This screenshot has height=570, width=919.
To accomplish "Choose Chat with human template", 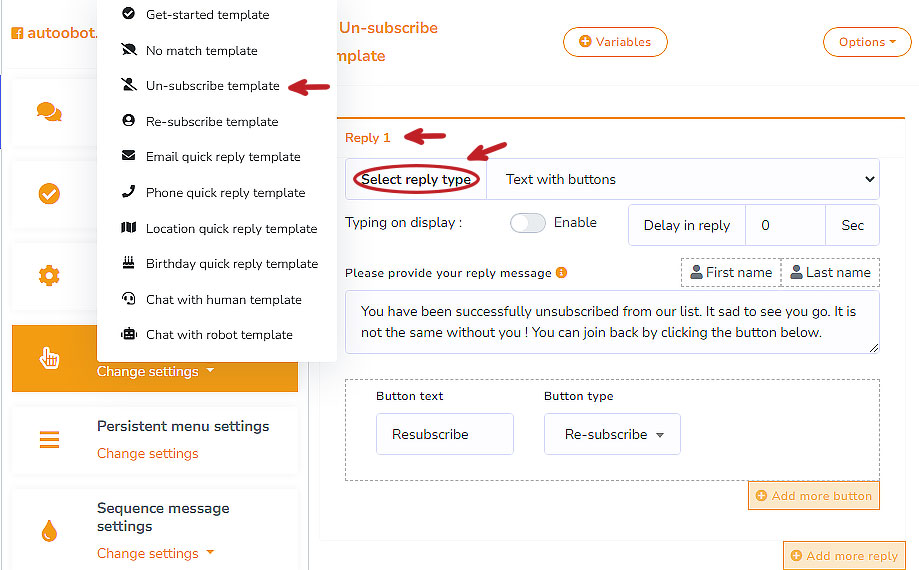I will point(223,300).
